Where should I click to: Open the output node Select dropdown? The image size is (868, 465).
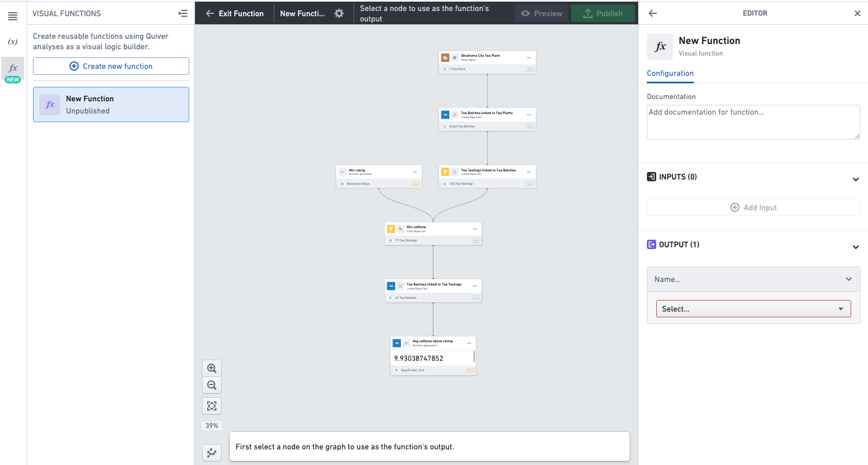753,309
